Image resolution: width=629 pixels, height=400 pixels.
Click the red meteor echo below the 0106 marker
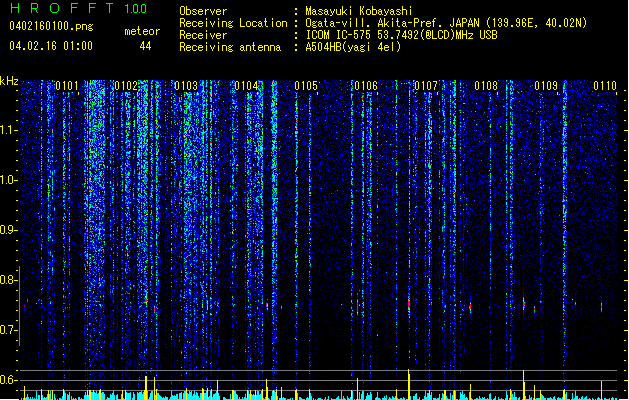(x=357, y=307)
